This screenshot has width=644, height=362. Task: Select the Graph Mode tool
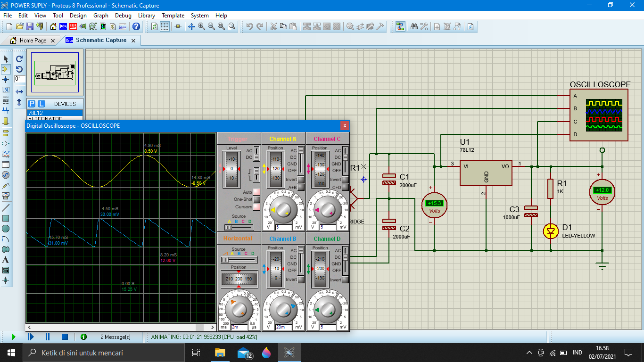[6, 154]
